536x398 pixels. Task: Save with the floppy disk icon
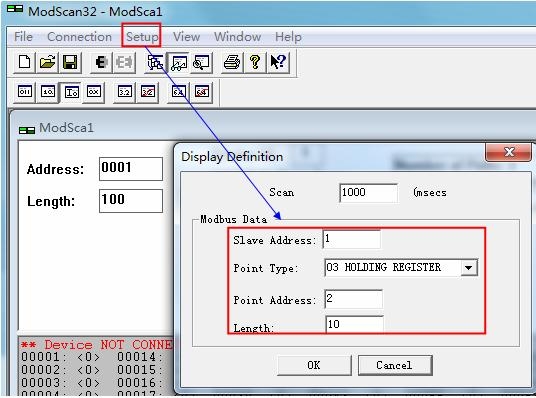(x=70, y=62)
